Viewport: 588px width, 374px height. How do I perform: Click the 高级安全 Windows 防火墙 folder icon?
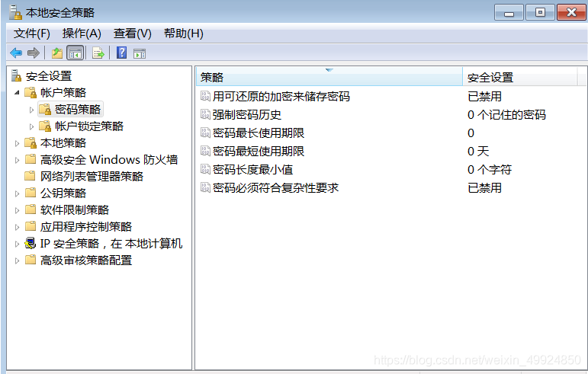coord(31,159)
